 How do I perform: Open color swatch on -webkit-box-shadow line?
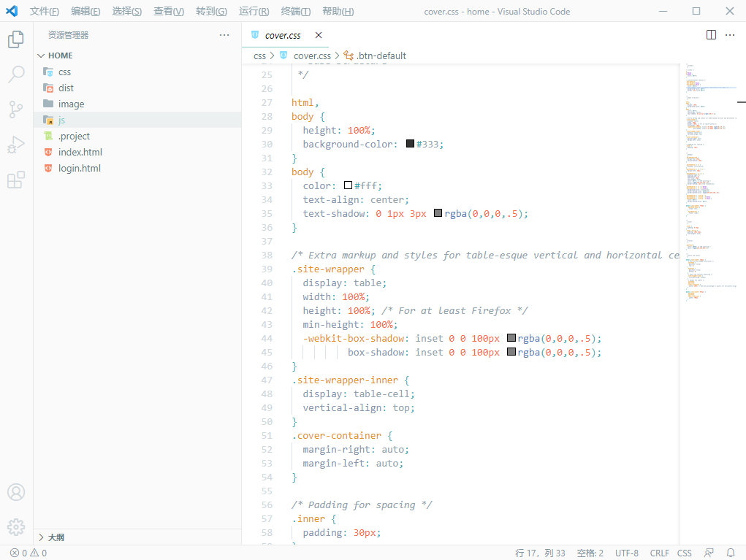coord(511,338)
